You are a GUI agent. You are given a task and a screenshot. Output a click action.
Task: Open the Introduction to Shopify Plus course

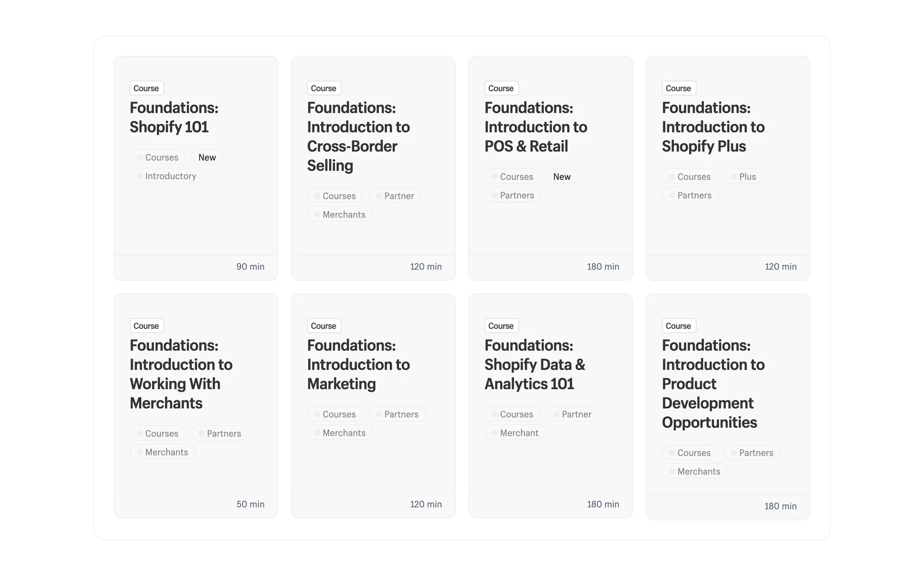(x=713, y=127)
